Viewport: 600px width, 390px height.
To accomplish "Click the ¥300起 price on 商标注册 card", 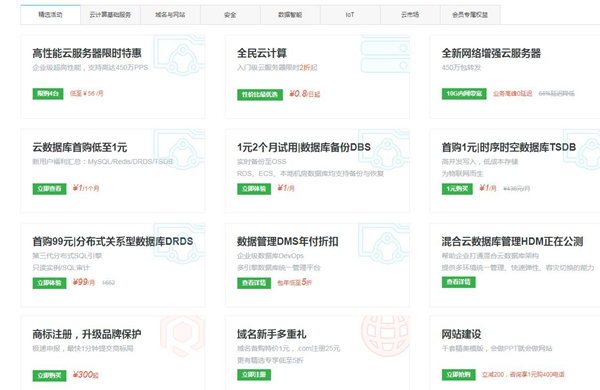I will pos(85,375).
